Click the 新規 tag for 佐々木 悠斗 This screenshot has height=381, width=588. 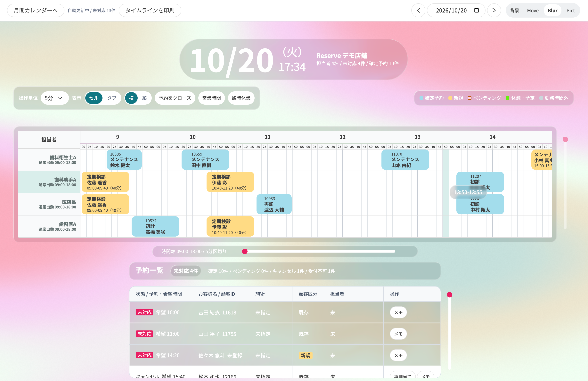305,355
